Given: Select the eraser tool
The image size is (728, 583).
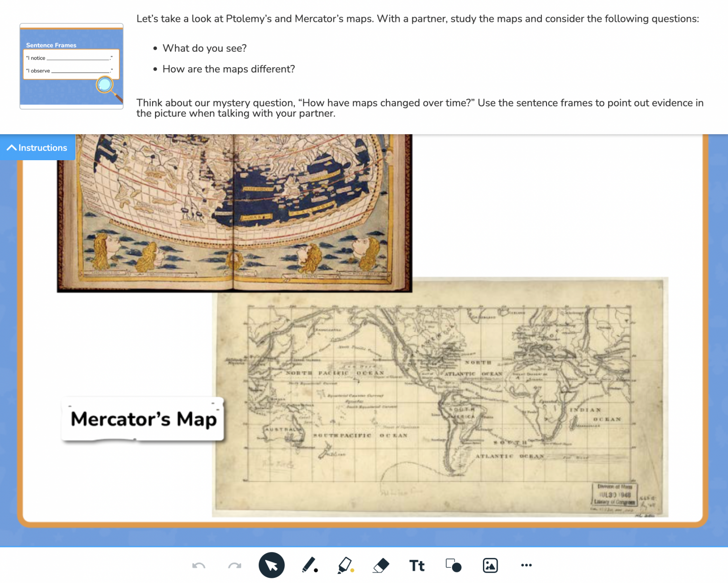Looking at the screenshot, I should click(381, 565).
